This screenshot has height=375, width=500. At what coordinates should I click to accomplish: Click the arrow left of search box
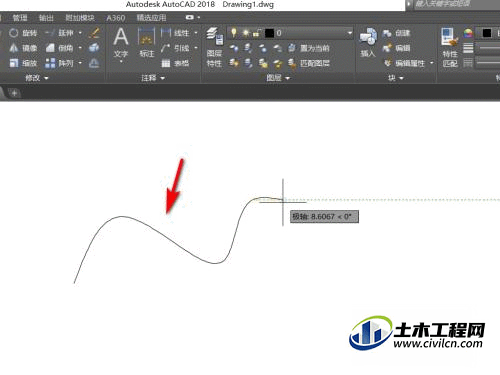pos(409,4)
